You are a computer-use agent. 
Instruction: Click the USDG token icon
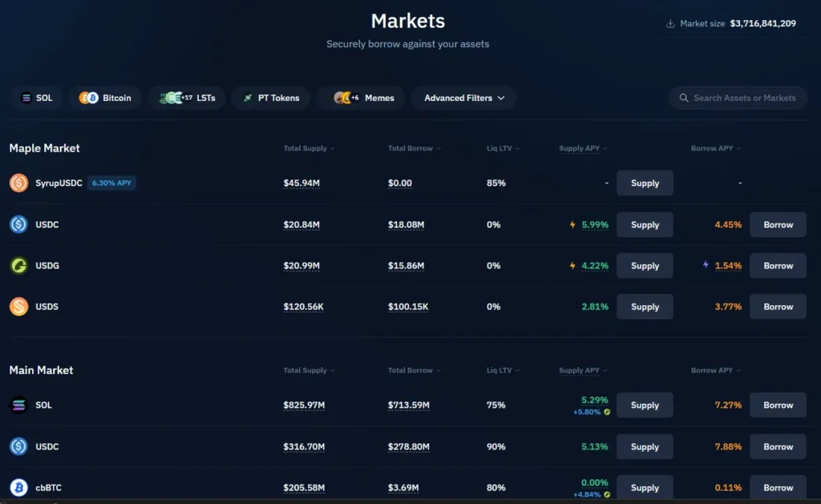click(x=19, y=265)
